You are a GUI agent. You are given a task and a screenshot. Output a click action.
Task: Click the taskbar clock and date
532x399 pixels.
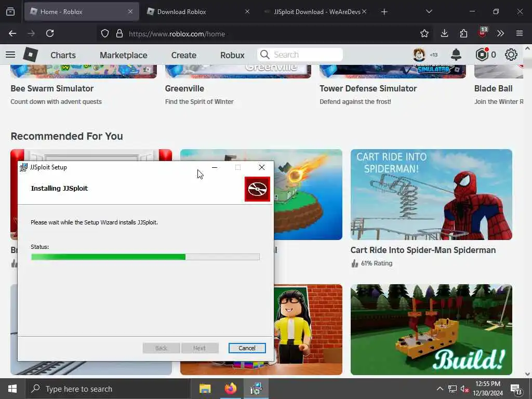[x=488, y=389]
